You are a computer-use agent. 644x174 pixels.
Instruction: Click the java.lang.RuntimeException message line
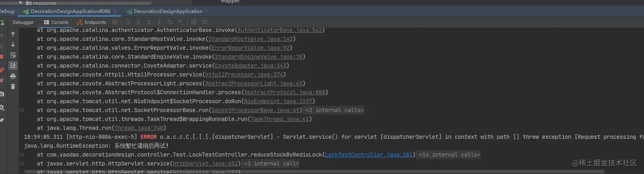[x=96, y=146]
